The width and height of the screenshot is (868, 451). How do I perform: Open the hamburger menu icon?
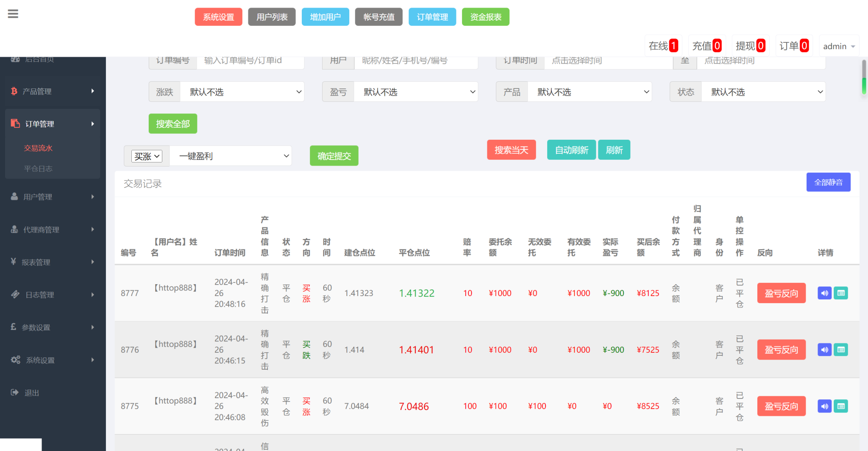[x=13, y=14]
